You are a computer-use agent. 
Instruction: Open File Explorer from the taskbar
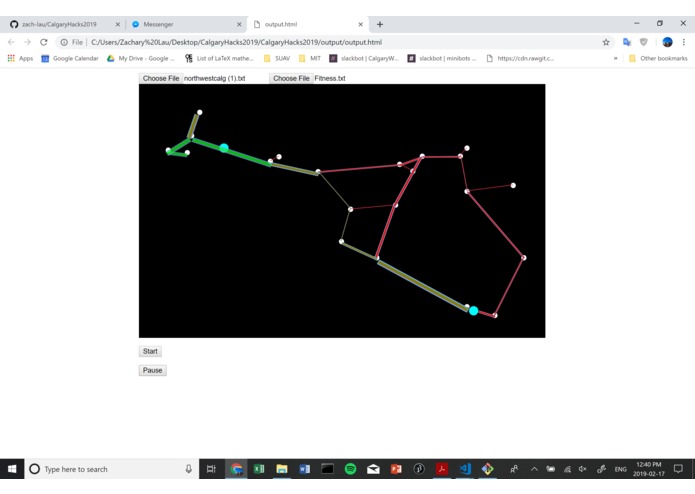[x=282, y=469]
